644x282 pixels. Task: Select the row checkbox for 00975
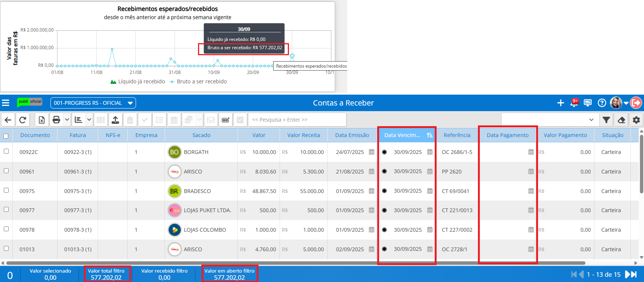6,190
